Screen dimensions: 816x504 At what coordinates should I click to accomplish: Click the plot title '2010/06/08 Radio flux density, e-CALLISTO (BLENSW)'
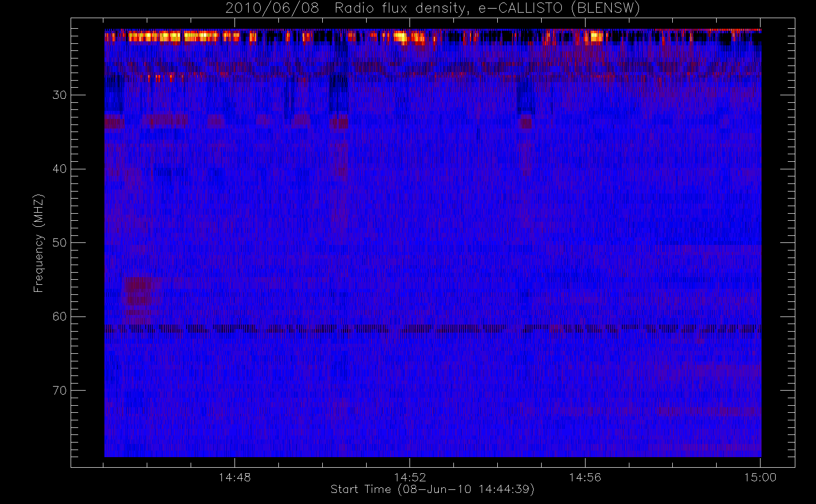coord(433,9)
